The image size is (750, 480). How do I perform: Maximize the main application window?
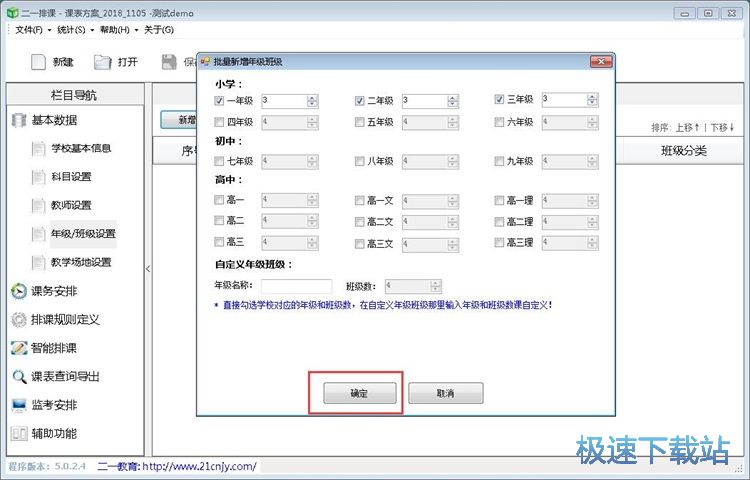pyautogui.click(x=708, y=13)
